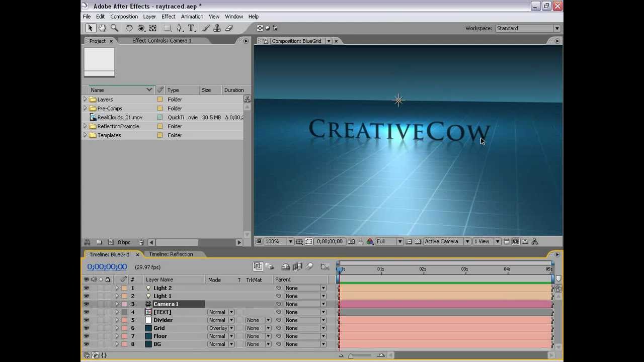
Task: Expand the Pre-Comps folder
Action: coord(85,109)
